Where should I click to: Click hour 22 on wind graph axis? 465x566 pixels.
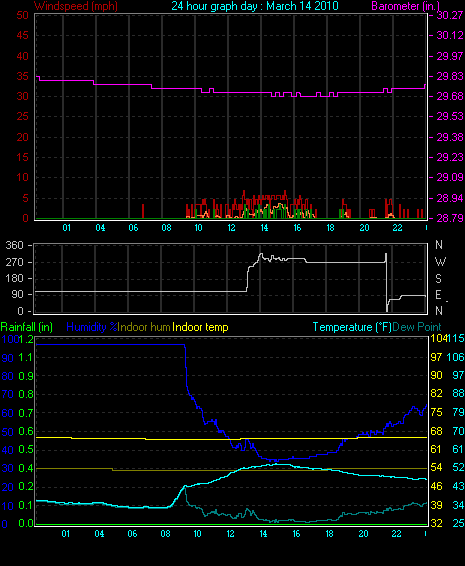pos(397,228)
